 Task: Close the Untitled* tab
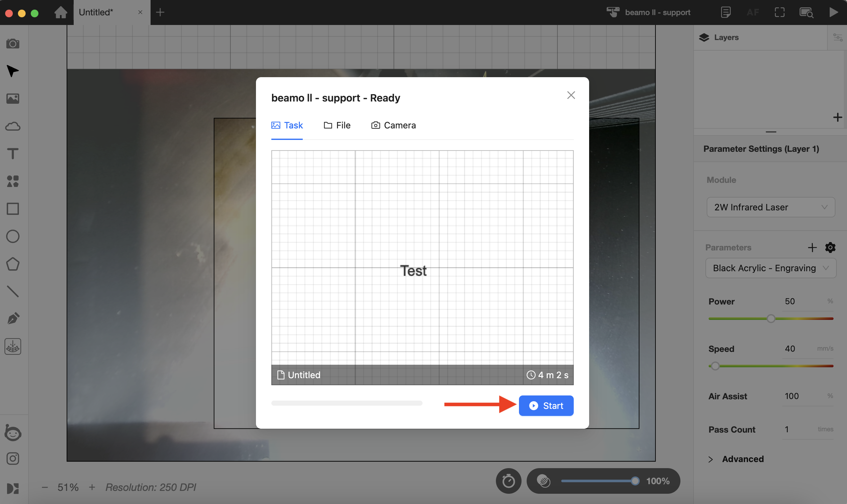tap(140, 12)
